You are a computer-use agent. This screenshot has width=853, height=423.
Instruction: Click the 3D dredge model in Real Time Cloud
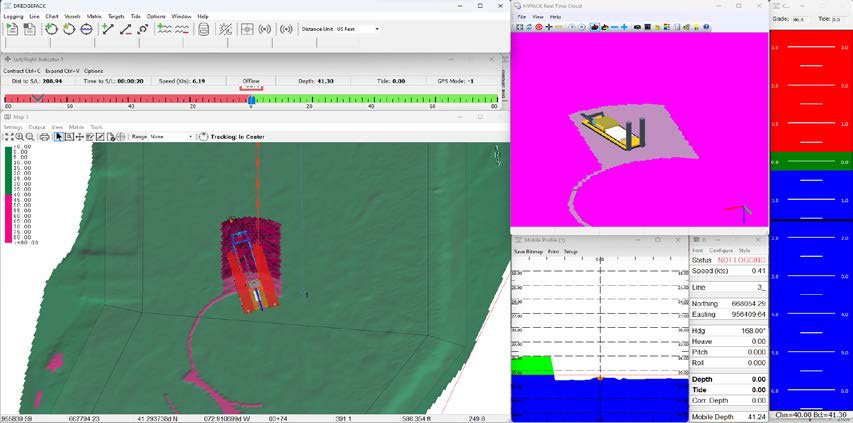pos(613,130)
